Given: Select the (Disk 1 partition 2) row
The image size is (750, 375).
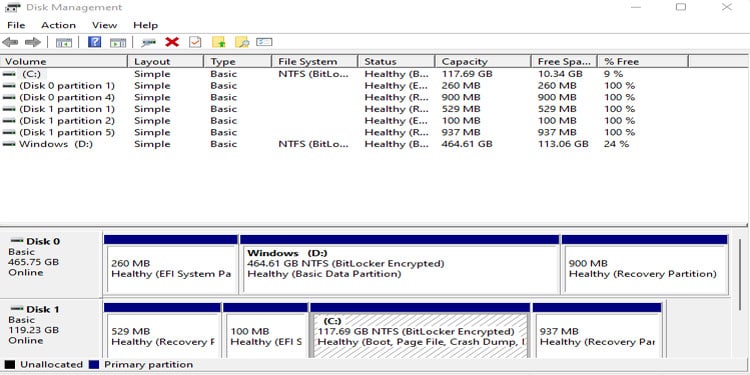Looking at the screenshot, I should coord(344,121).
